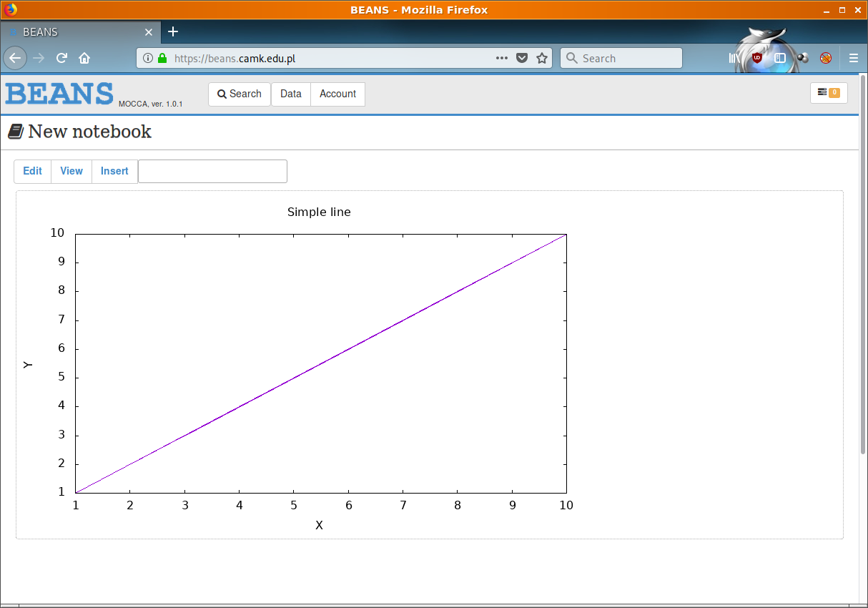
Task: Click the Firefox Library icon
Action: coord(734,59)
